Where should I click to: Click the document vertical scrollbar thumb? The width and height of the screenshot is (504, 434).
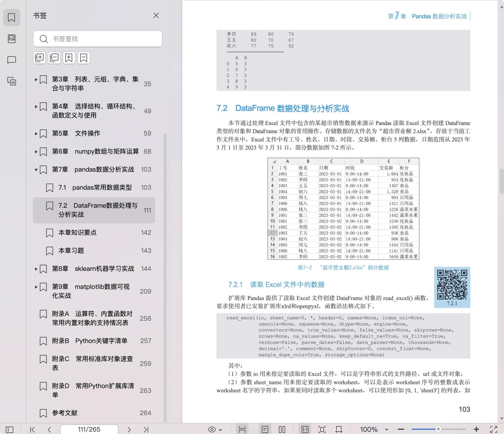coord(502,181)
